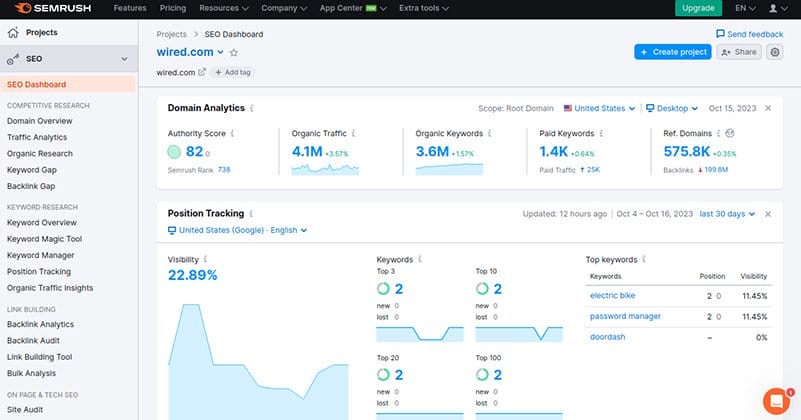Screen dimensions: 801x420
Task: Click the Share button
Action: (x=739, y=52)
